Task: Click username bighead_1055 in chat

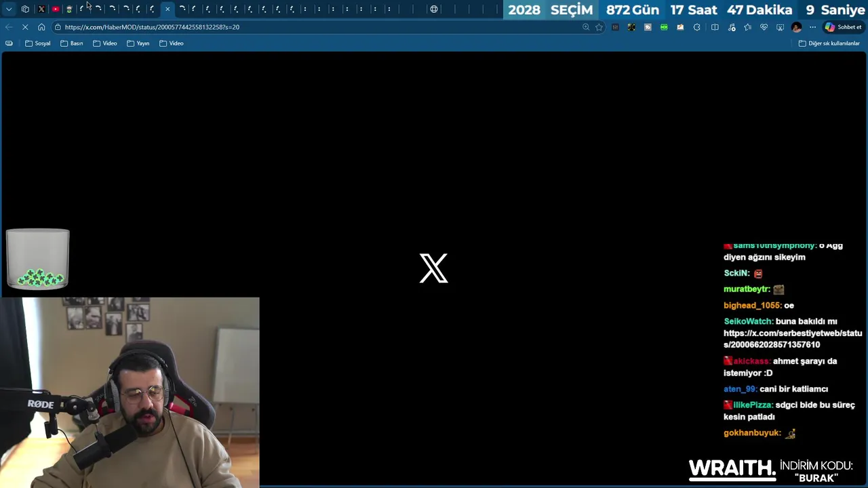Action: (x=753, y=306)
